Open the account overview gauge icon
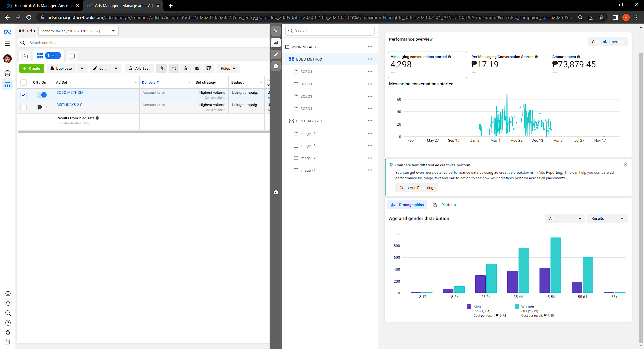This screenshot has height=349, width=644. pos(7,73)
